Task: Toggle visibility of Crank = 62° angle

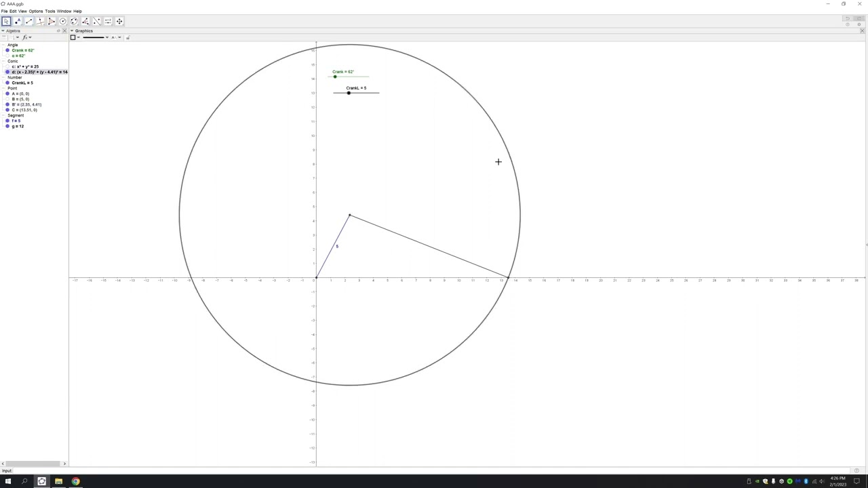Action: 7,50
